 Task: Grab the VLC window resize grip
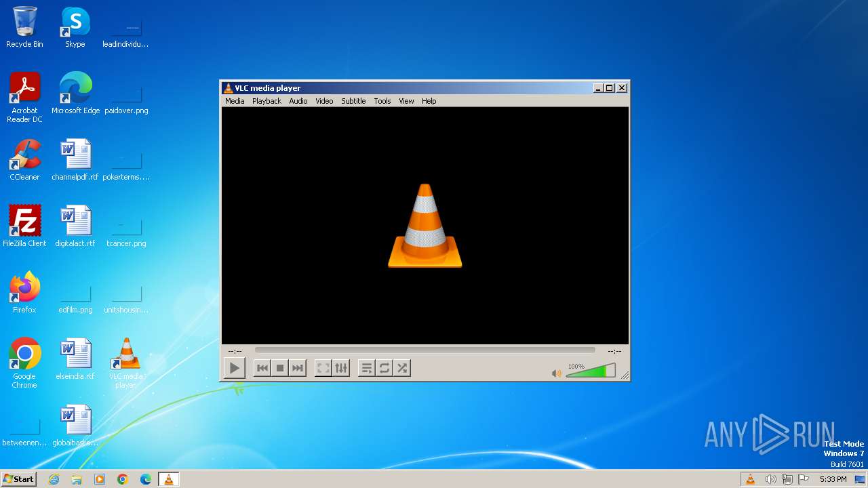[625, 375]
